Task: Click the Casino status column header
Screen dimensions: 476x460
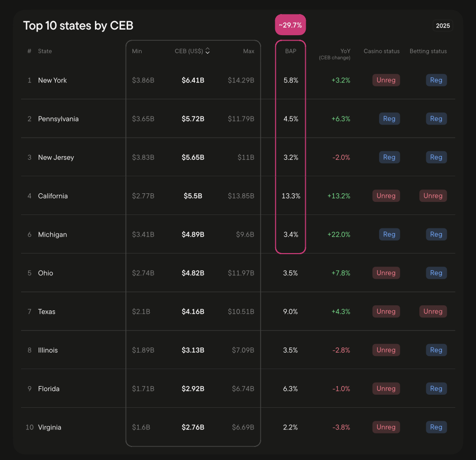Action: point(382,51)
